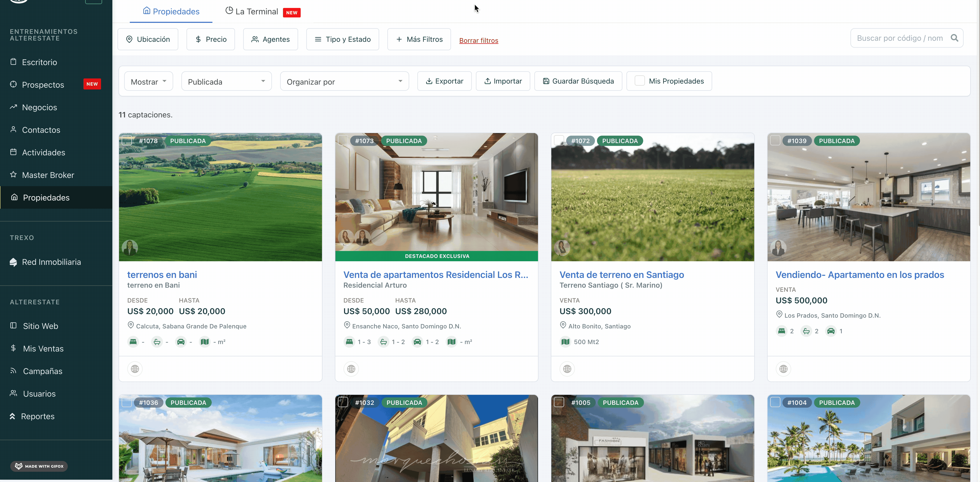The height and width of the screenshot is (482, 980).
Task: Click globe icon on Los Prados apartment card
Action: pyautogui.click(x=783, y=369)
